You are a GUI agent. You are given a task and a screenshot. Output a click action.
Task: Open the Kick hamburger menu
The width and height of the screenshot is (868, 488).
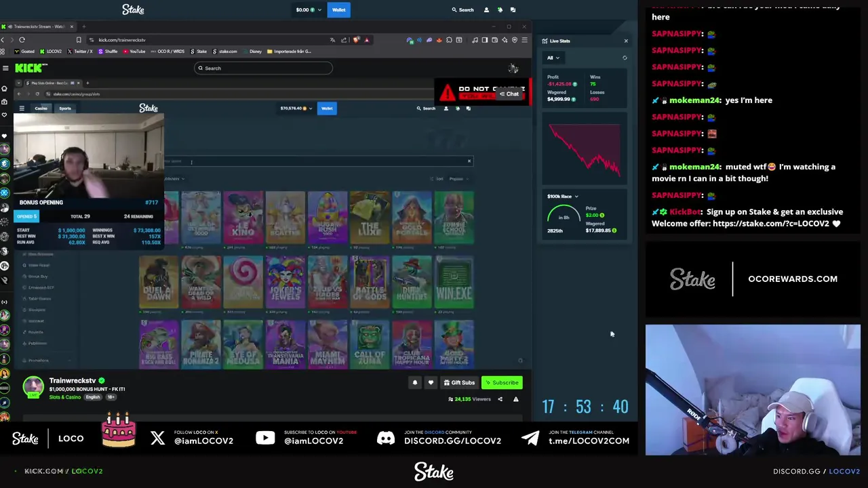[x=5, y=68]
